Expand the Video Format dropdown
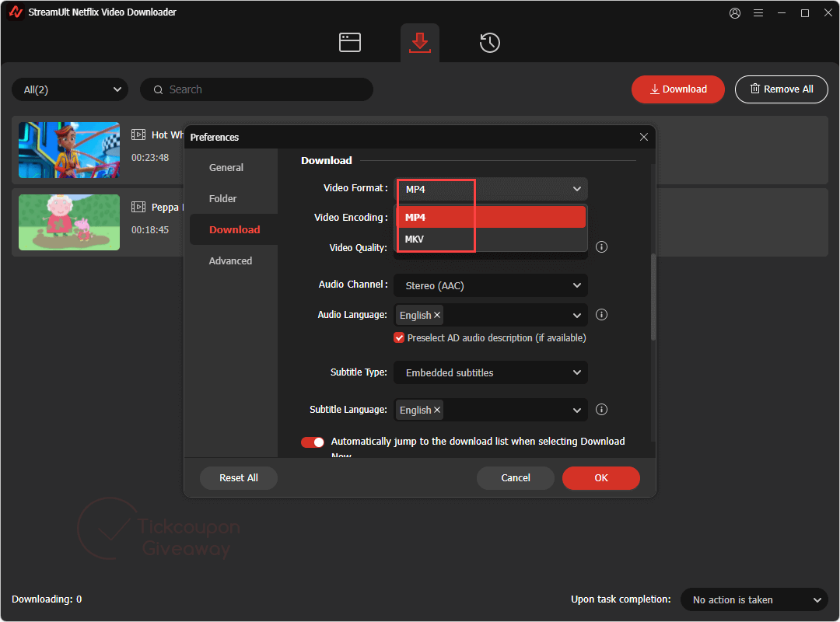 click(491, 189)
